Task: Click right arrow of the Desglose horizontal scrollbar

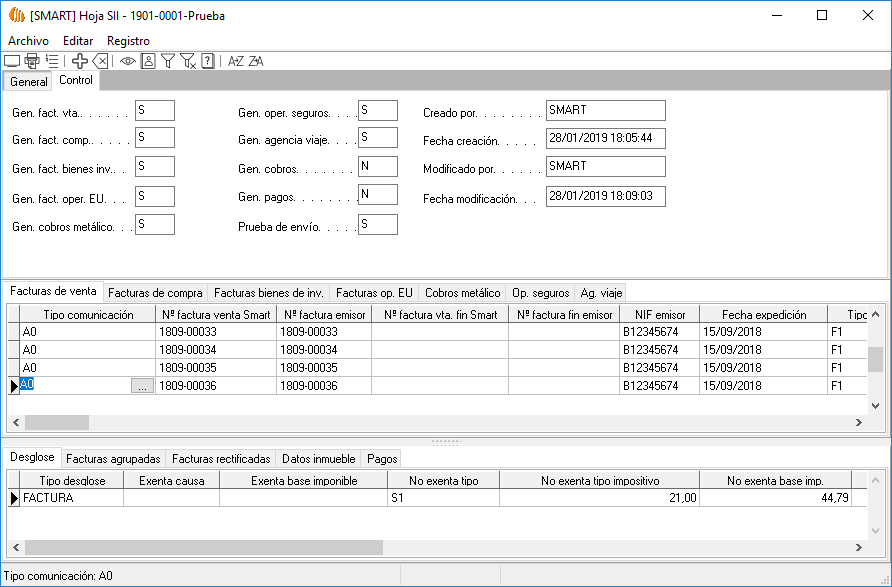Action: click(857, 547)
